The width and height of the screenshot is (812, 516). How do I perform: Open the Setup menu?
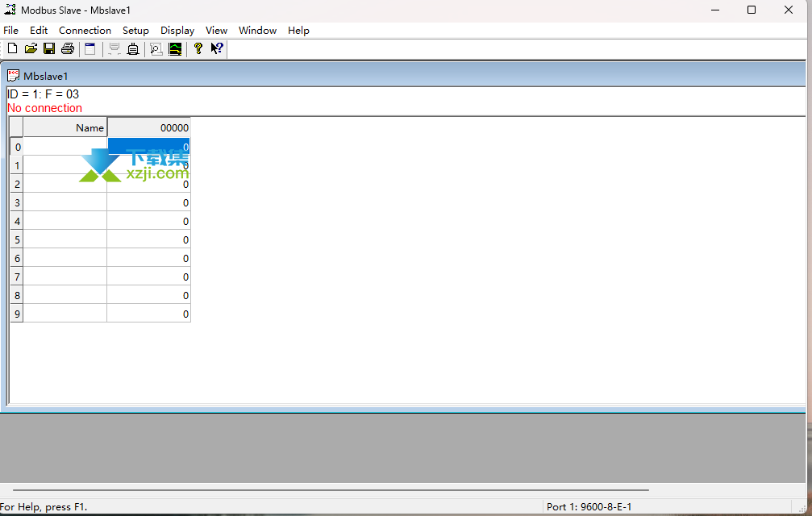coord(135,31)
